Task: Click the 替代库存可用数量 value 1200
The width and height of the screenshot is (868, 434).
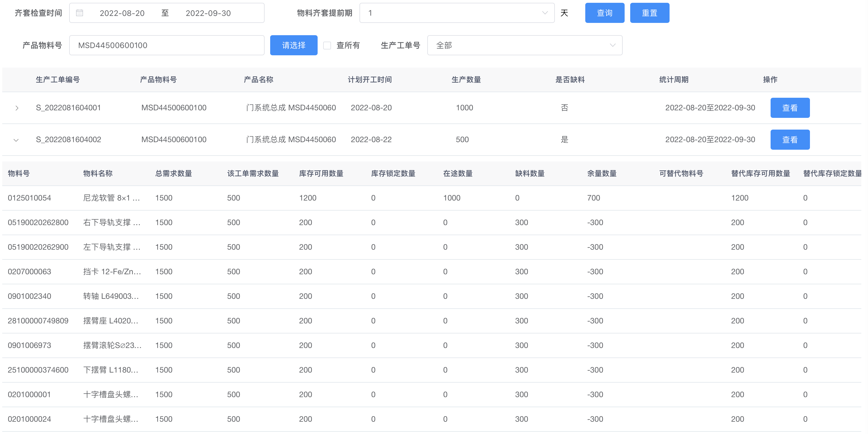Action: (x=740, y=198)
